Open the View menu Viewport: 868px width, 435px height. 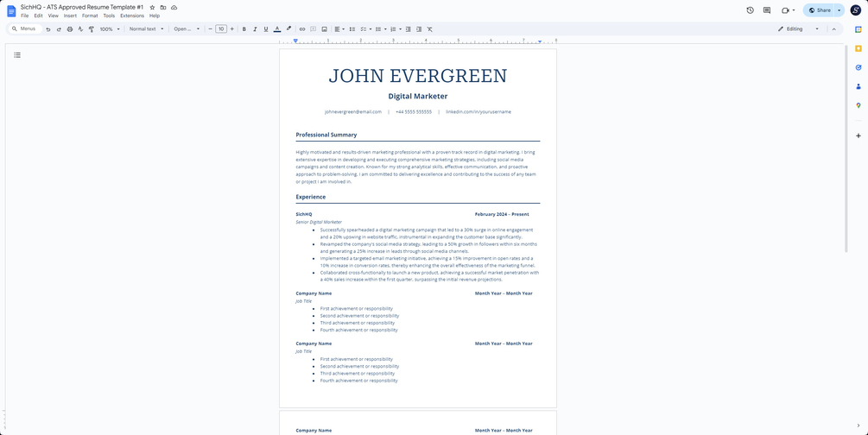click(54, 16)
